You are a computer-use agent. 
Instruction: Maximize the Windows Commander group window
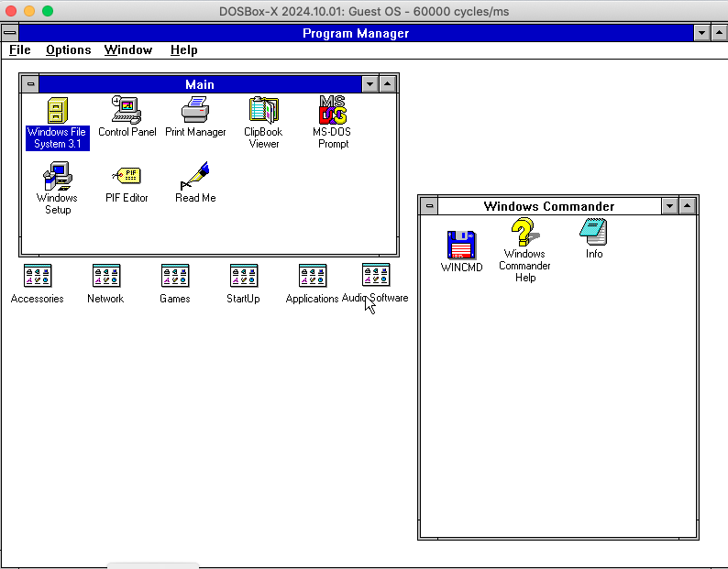point(687,205)
